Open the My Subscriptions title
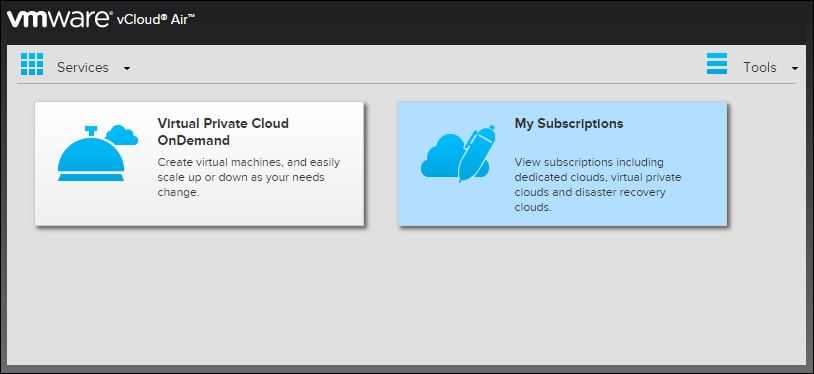 click(x=568, y=124)
